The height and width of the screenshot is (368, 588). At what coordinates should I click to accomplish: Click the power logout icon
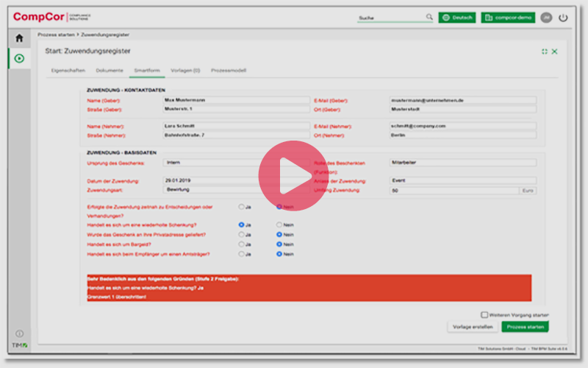tap(563, 18)
